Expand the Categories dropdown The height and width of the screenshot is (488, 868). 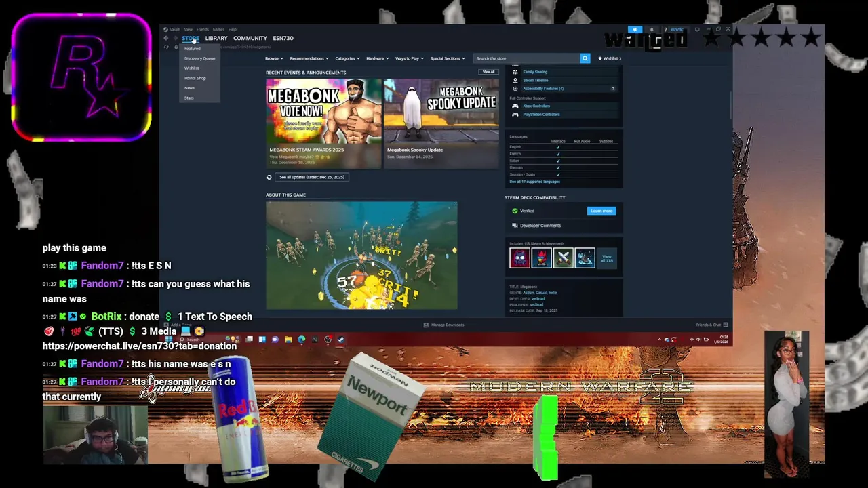point(347,58)
